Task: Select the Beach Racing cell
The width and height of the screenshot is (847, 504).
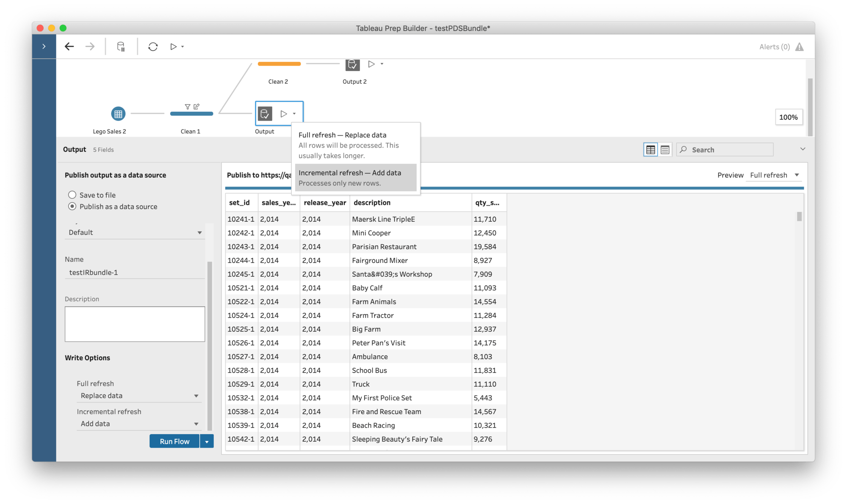Action: tap(411, 425)
